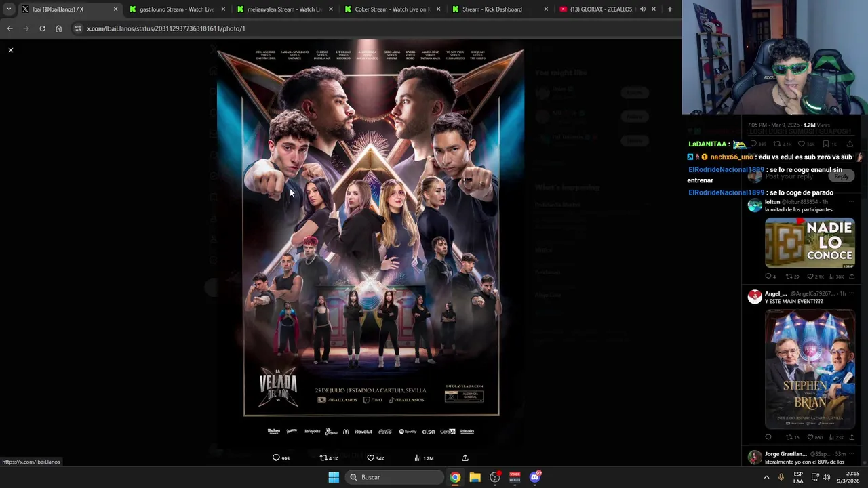The image size is (868, 488).
Task: Bookmark the main post (1K)
Action: pyautogui.click(x=831, y=144)
